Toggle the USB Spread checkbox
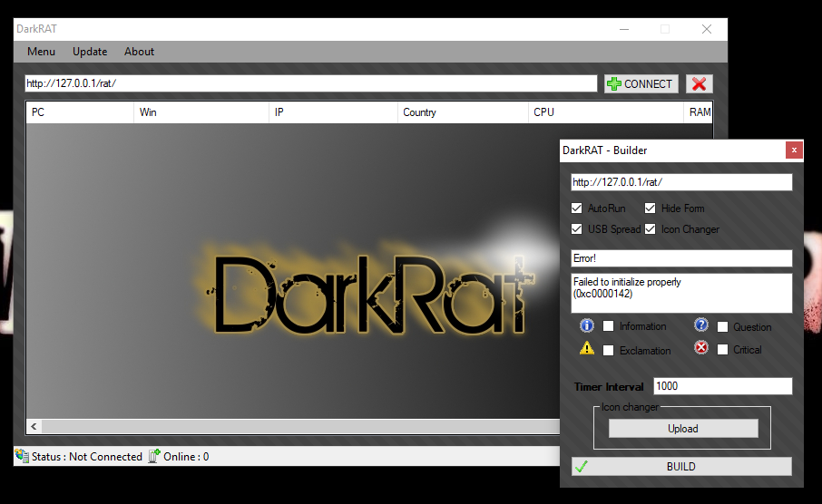The height and width of the screenshot is (504, 822). coord(577,229)
